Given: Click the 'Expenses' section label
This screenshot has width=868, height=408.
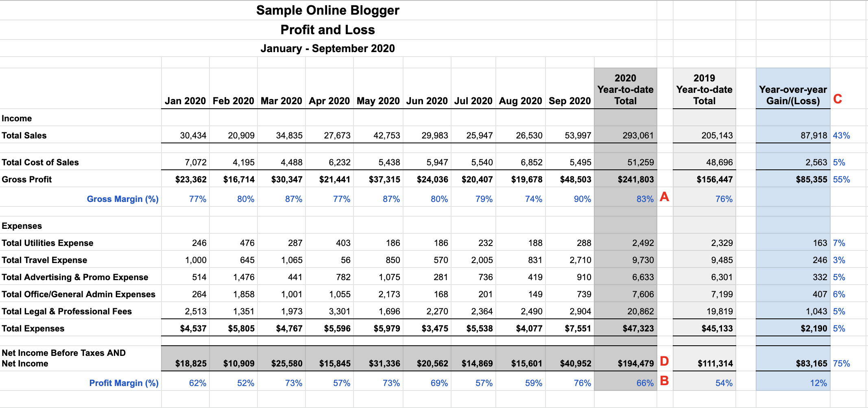Looking at the screenshot, I should [x=22, y=226].
